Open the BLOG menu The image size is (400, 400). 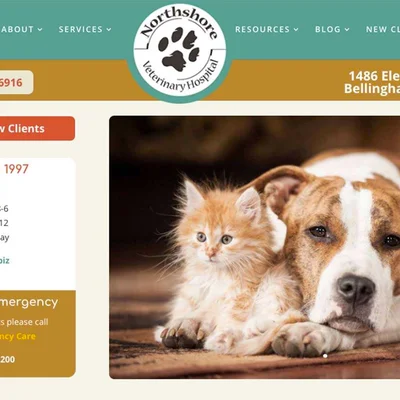coord(332,29)
